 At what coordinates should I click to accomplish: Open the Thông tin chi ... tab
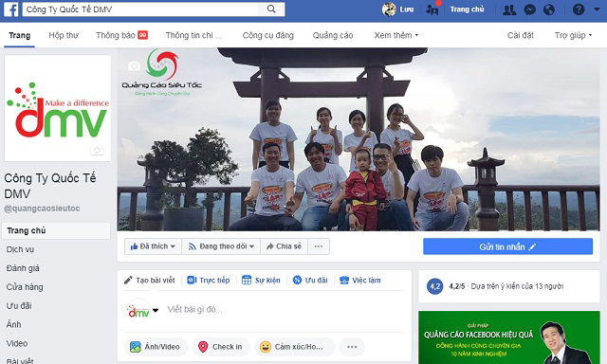click(x=193, y=35)
